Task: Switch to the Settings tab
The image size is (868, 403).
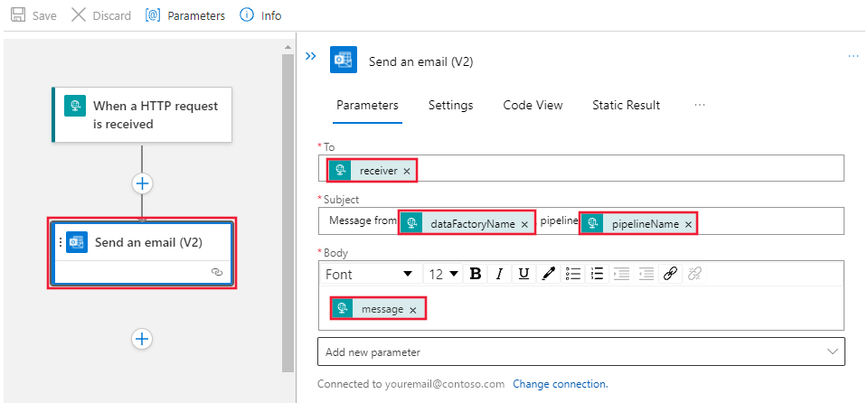Action: click(450, 105)
